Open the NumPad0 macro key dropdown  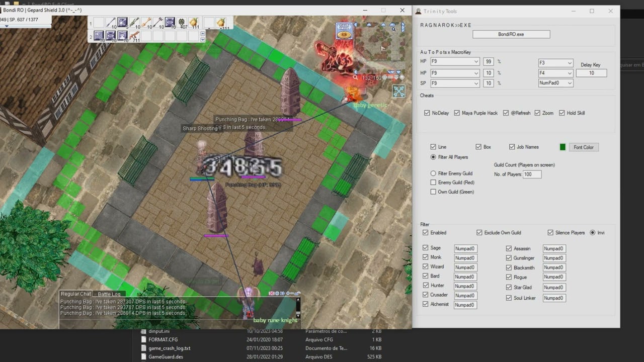click(555, 83)
